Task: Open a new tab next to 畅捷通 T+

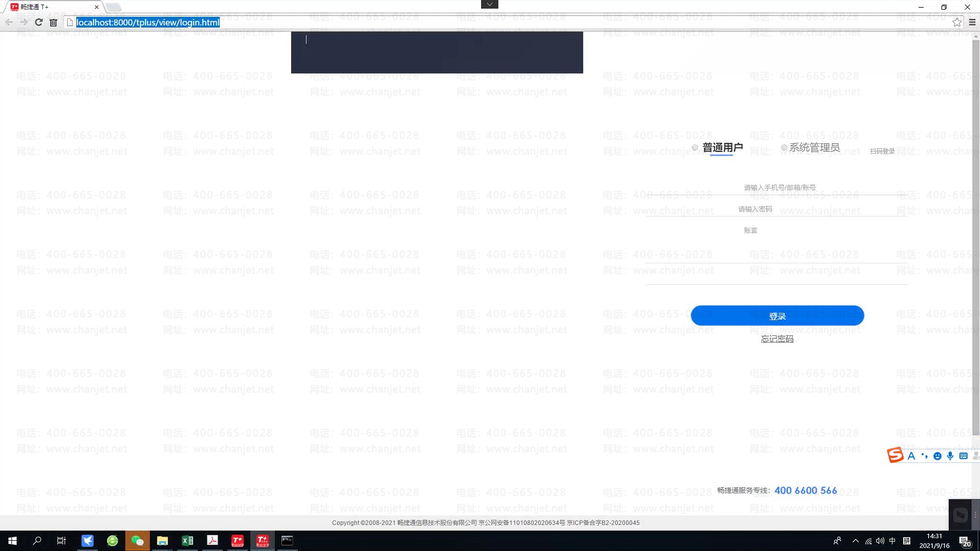Action: [114, 7]
